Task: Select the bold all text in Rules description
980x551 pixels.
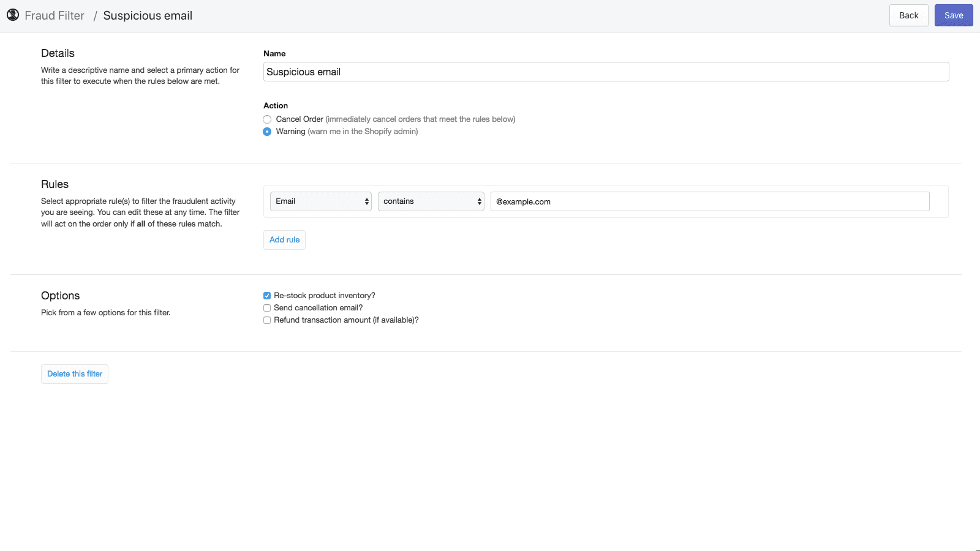Action: (141, 223)
